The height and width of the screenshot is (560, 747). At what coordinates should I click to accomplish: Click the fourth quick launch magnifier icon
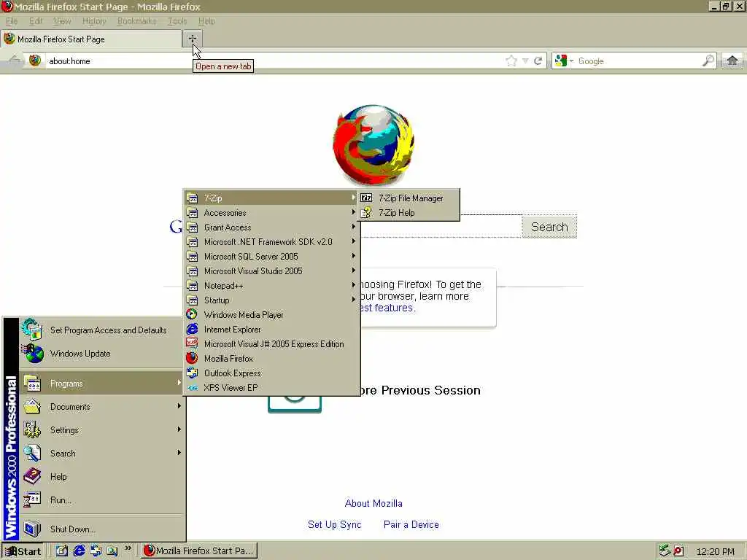click(x=112, y=551)
